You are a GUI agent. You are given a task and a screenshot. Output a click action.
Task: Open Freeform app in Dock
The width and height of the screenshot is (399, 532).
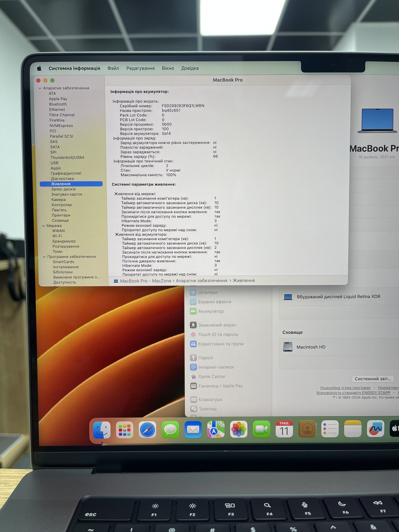[376, 429]
